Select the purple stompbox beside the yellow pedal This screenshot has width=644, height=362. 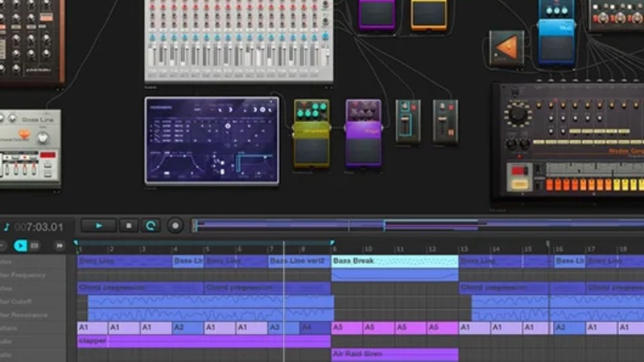(364, 134)
